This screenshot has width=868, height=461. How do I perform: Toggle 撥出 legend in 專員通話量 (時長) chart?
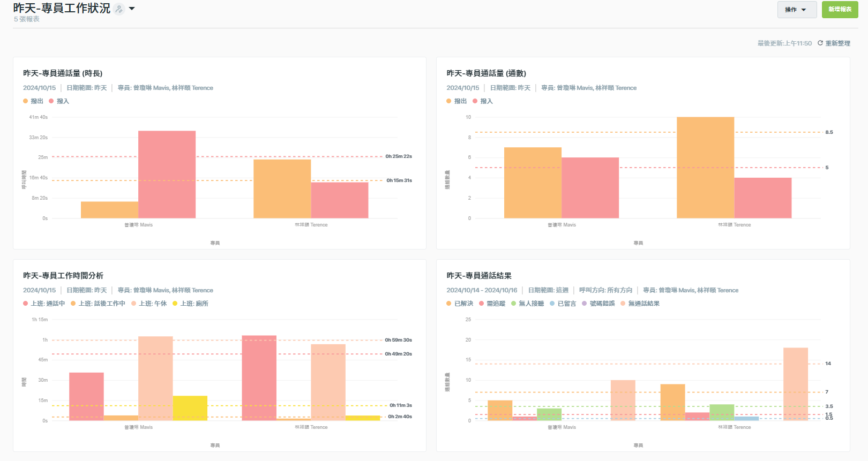(x=33, y=101)
